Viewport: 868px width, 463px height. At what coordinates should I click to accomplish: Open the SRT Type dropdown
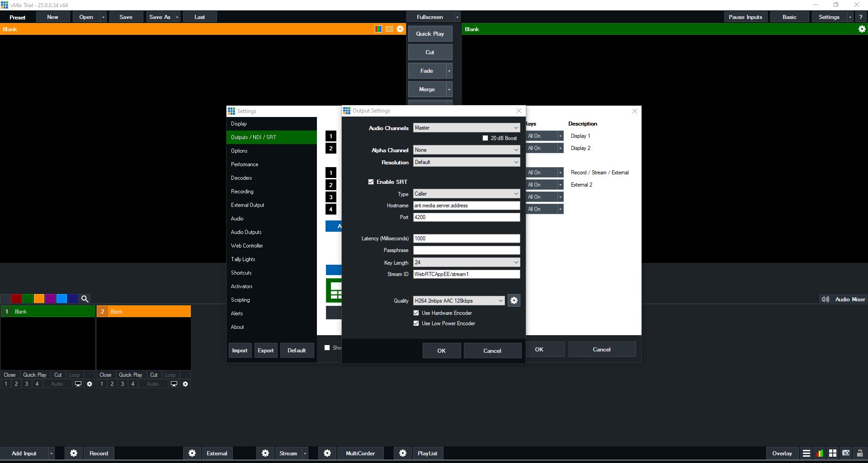(467, 194)
